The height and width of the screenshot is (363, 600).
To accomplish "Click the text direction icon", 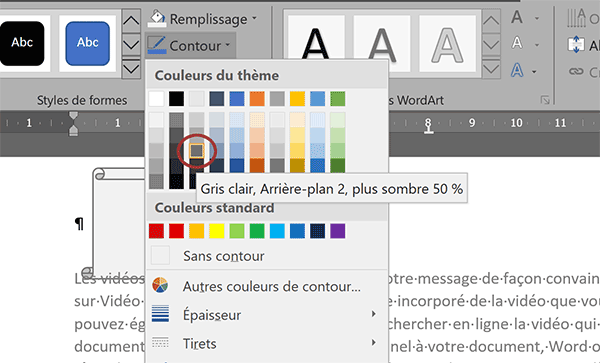I will pyautogui.click(x=576, y=18).
